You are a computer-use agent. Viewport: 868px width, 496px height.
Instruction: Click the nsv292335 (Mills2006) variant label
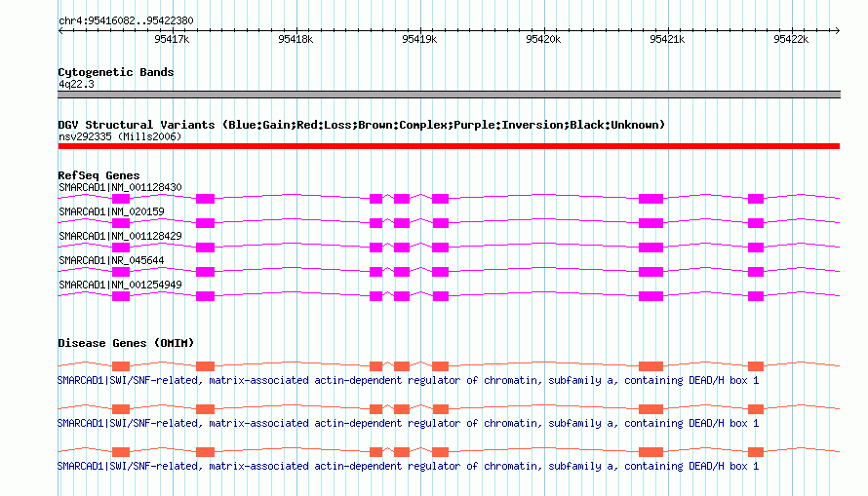click(x=120, y=136)
